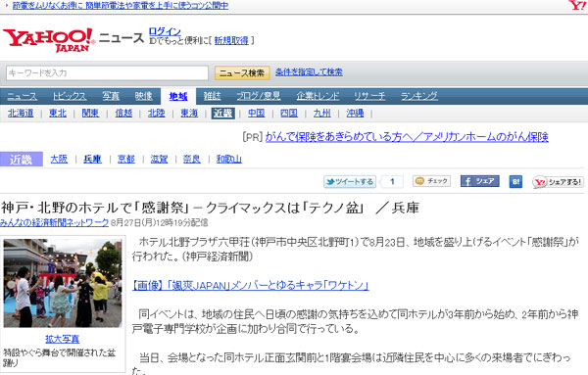The width and height of the screenshot is (588, 375).
Task: Click the ニュース検索 button
Action: click(242, 72)
